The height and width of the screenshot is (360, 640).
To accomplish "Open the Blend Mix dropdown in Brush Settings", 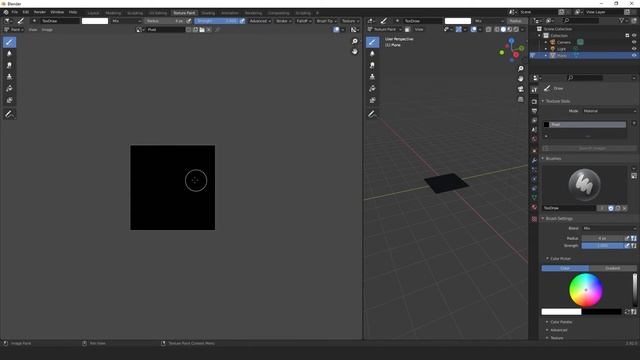I will point(609,229).
